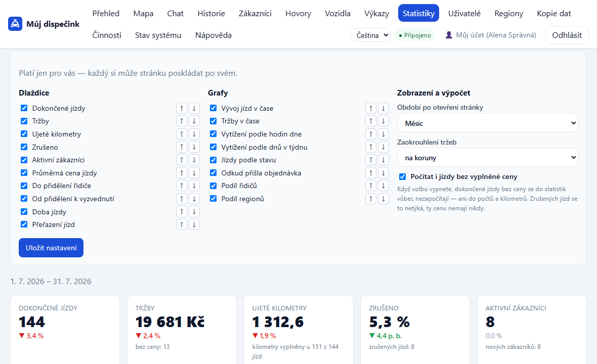
Task: Open the Stav systému tab
Action: tap(158, 35)
